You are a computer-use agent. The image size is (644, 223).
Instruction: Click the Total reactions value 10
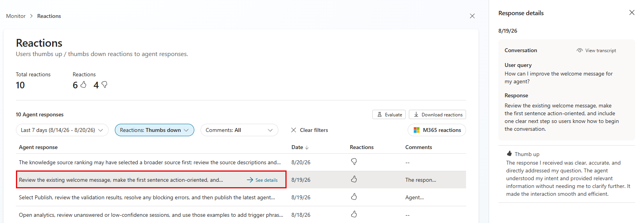point(20,85)
